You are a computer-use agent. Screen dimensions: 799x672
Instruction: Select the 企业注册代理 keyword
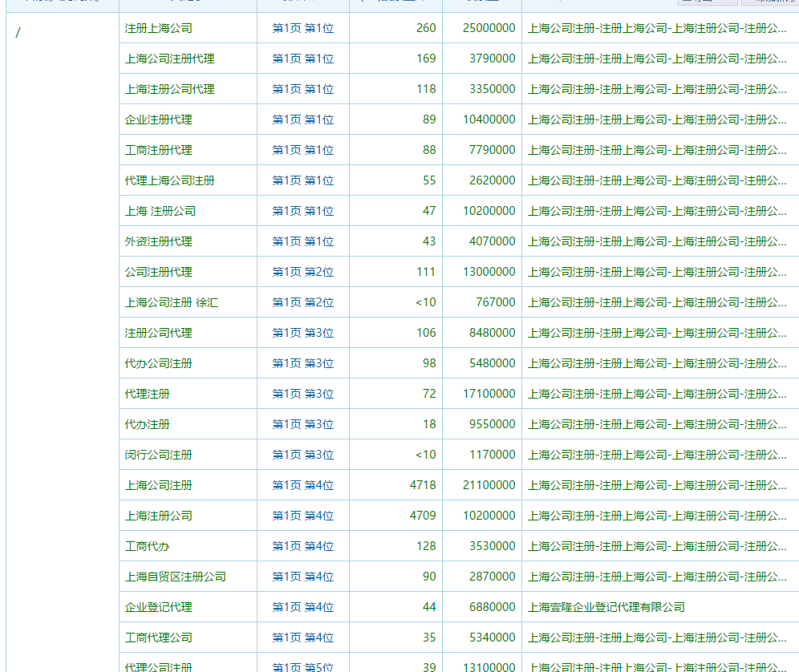pos(158,119)
